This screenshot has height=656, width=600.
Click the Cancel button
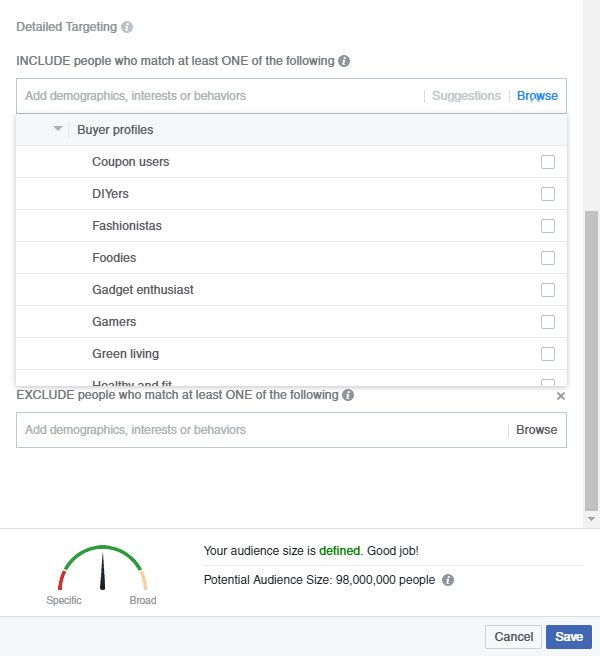514,637
